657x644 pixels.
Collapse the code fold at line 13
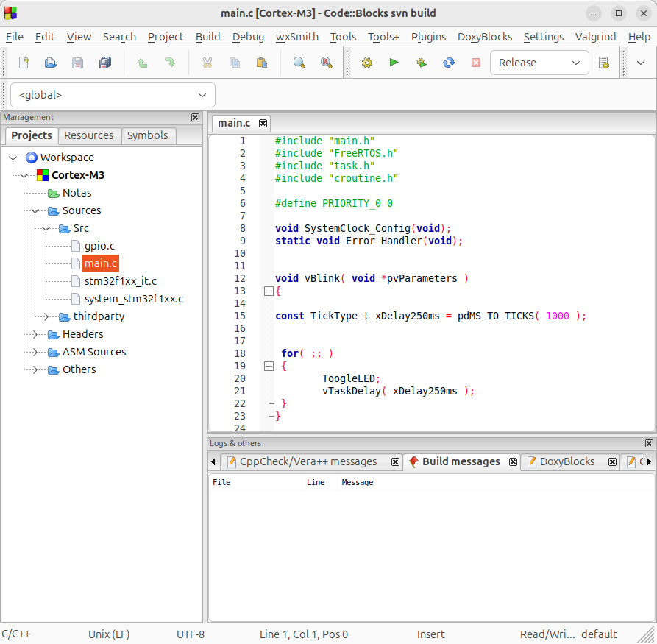point(269,291)
